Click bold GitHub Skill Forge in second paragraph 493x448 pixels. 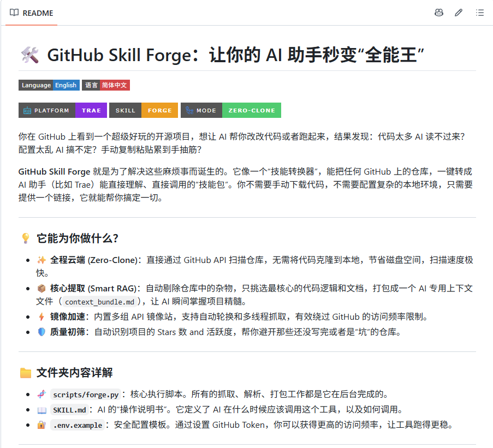tap(55, 171)
